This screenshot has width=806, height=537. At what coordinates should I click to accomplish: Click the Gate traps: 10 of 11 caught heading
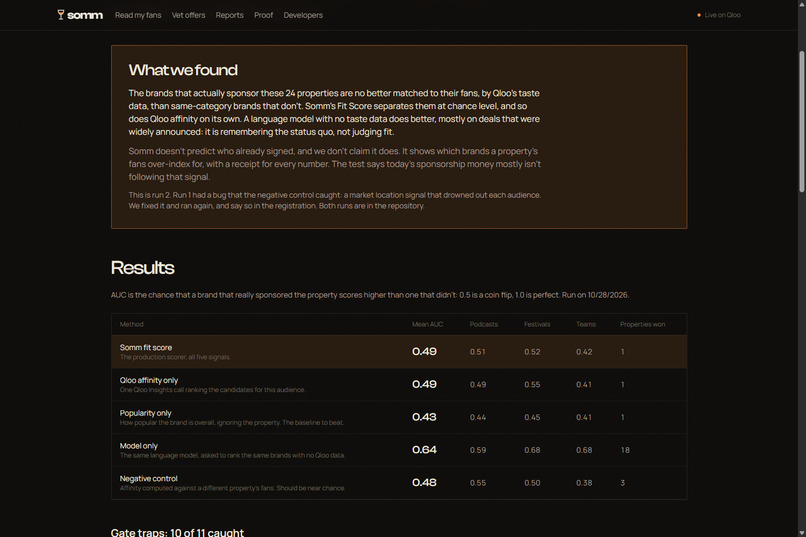coord(177,532)
